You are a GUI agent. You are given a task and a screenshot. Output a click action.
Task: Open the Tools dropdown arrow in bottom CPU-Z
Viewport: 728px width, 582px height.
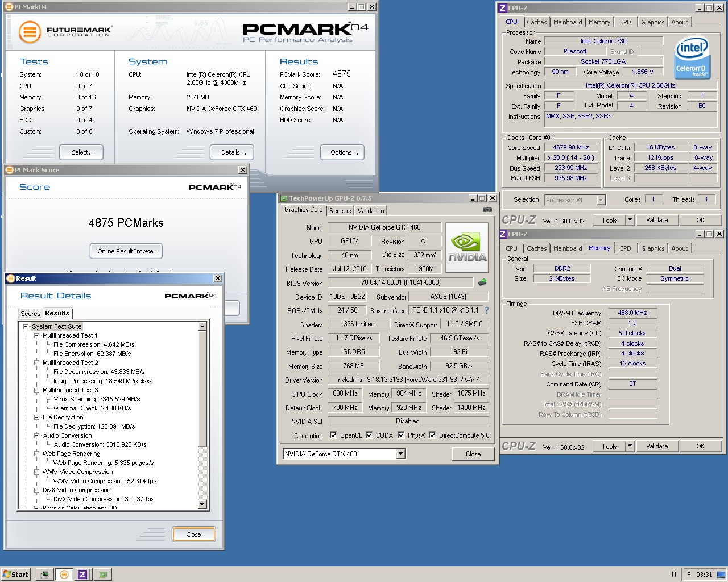[630, 446]
